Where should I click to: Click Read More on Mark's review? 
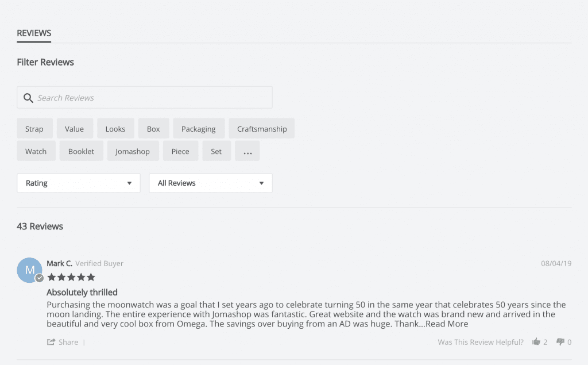pyautogui.click(x=447, y=324)
